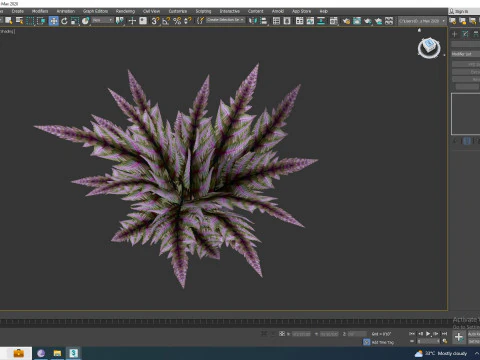This screenshot has height=360, width=480.
Task: Open the Graph Editors menu
Action: tap(96, 11)
